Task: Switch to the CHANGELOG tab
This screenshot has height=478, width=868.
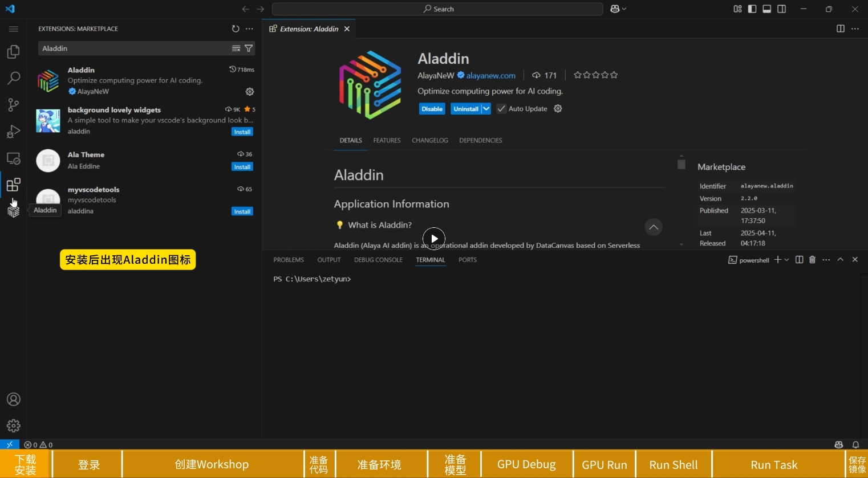Action: 430,140
